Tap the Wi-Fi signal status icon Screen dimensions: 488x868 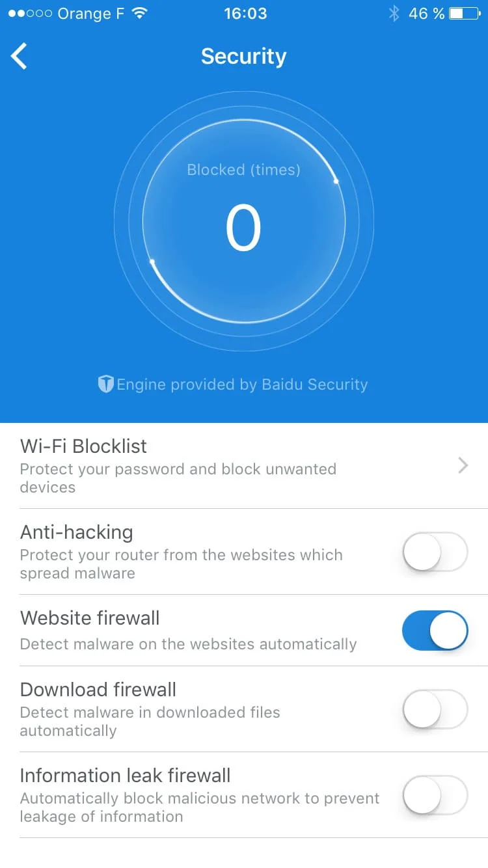tap(139, 14)
